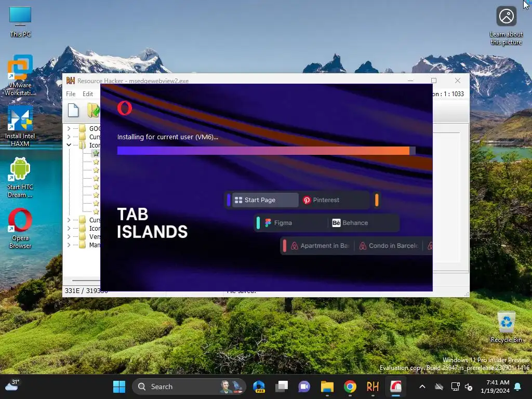Viewport: 532px width, 399px height.
Task: Click the Resource Hacker title bar text
Action: click(132, 81)
